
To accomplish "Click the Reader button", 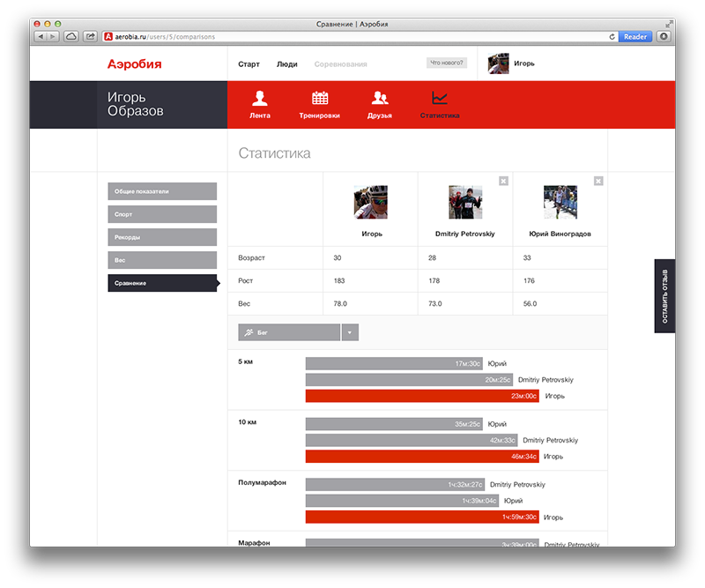I will pyautogui.click(x=634, y=37).
